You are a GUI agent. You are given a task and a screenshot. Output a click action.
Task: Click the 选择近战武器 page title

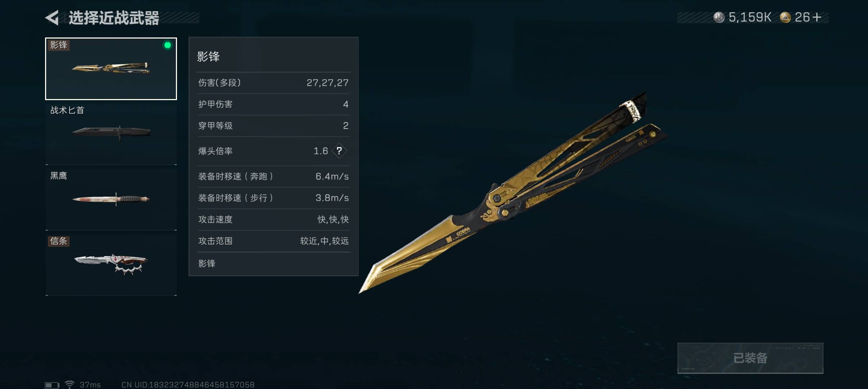click(x=114, y=18)
